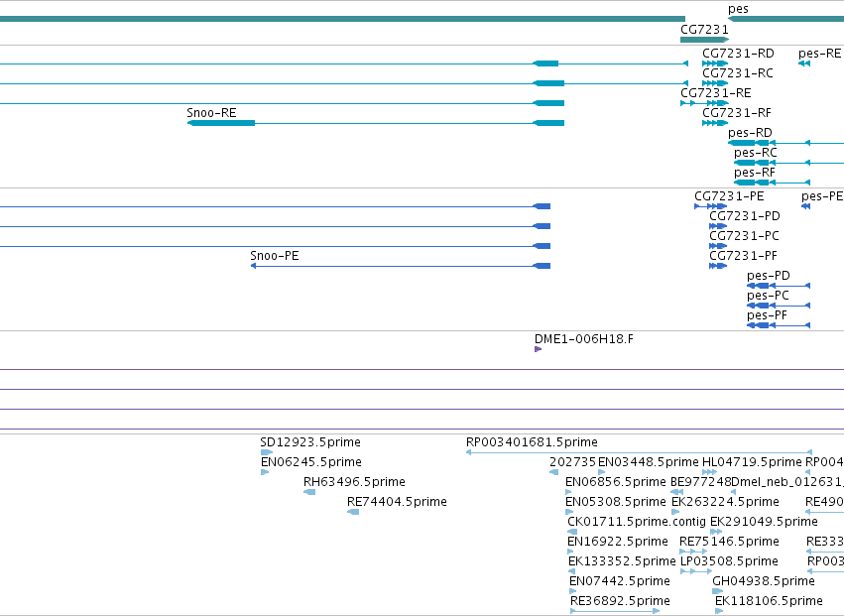Viewport: 844px width, 616px height.
Task: Select EST GH04938.5prime
Action: tap(764, 581)
